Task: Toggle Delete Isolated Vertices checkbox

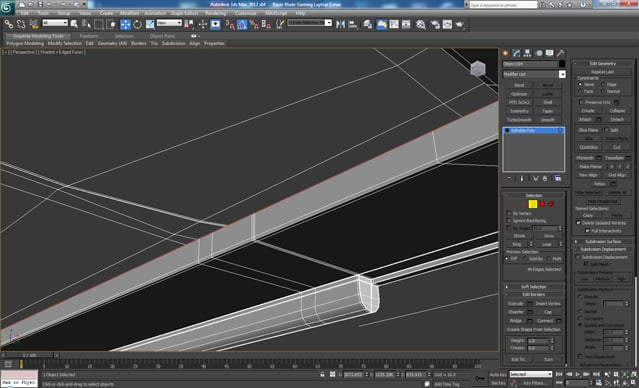Action: (x=578, y=223)
